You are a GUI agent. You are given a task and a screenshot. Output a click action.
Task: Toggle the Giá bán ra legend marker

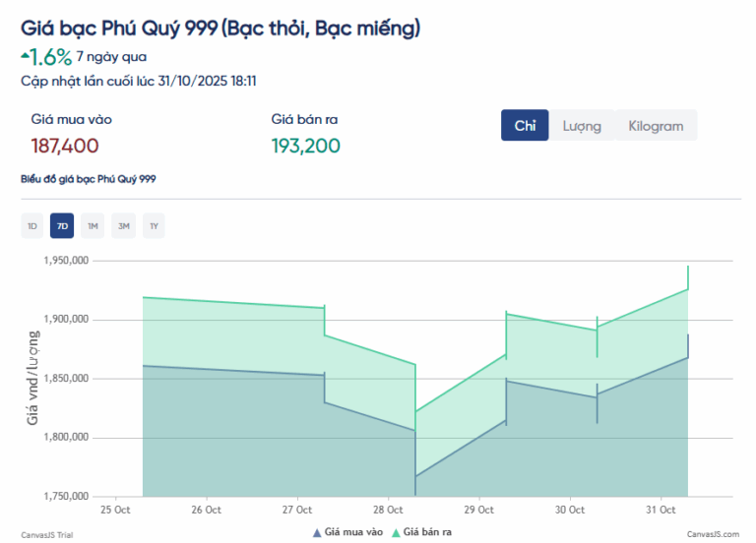[397, 532]
